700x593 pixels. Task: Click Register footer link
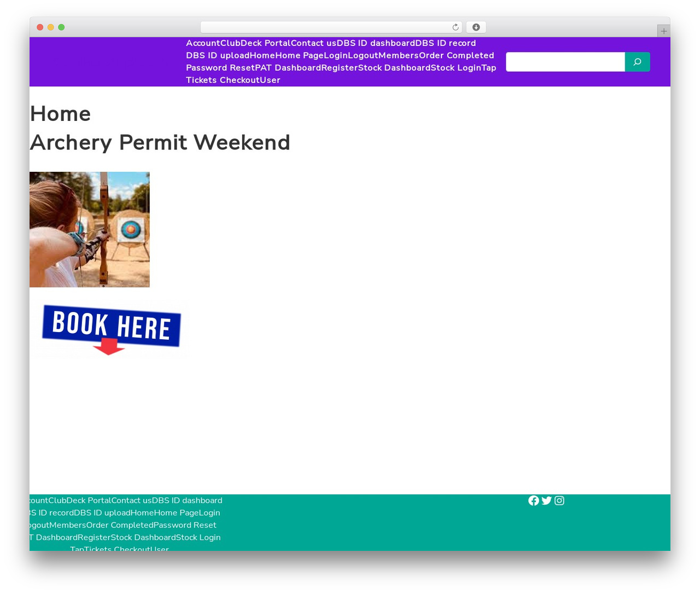(x=94, y=537)
